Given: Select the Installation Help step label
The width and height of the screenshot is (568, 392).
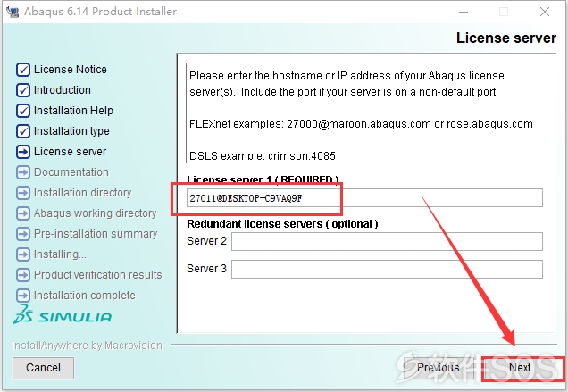Looking at the screenshot, I should coord(73,111).
